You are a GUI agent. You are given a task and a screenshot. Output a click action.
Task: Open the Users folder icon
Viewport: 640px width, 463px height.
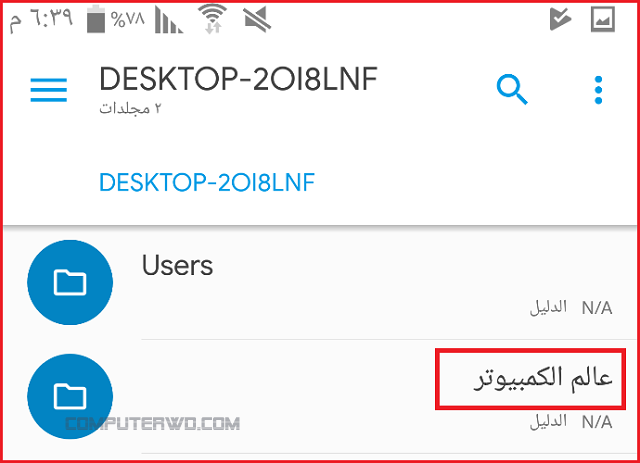70,282
